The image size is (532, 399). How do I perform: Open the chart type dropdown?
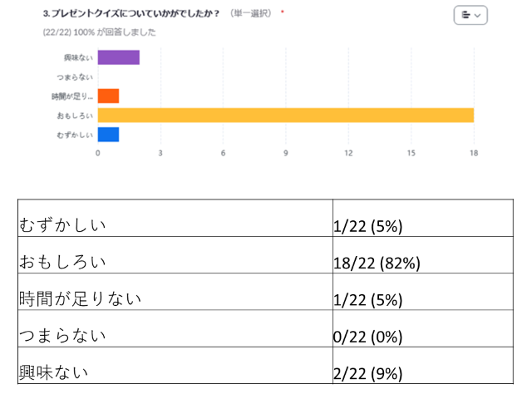(x=470, y=15)
